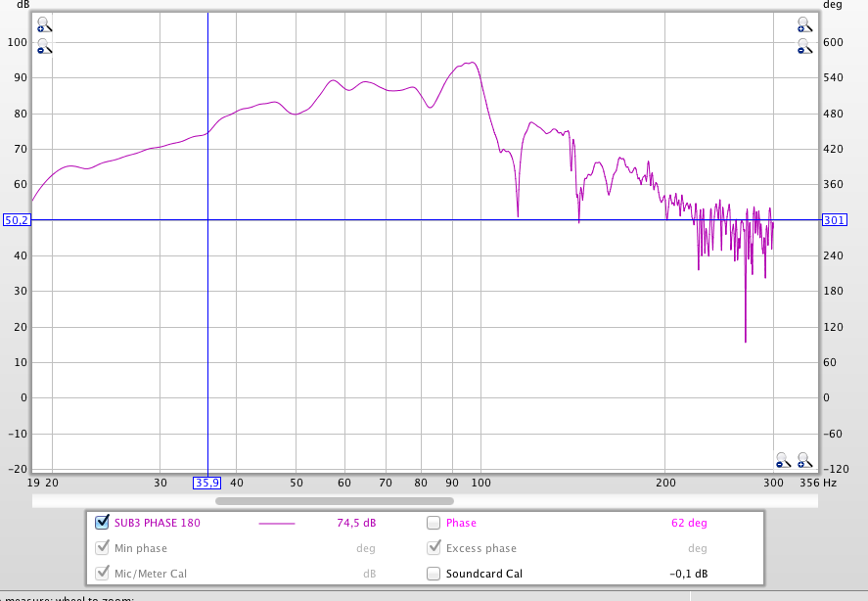This screenshot has height=601, width=868.
Task: Zoom in frequency axis magnifier
Action: click(x=805, y=460)
